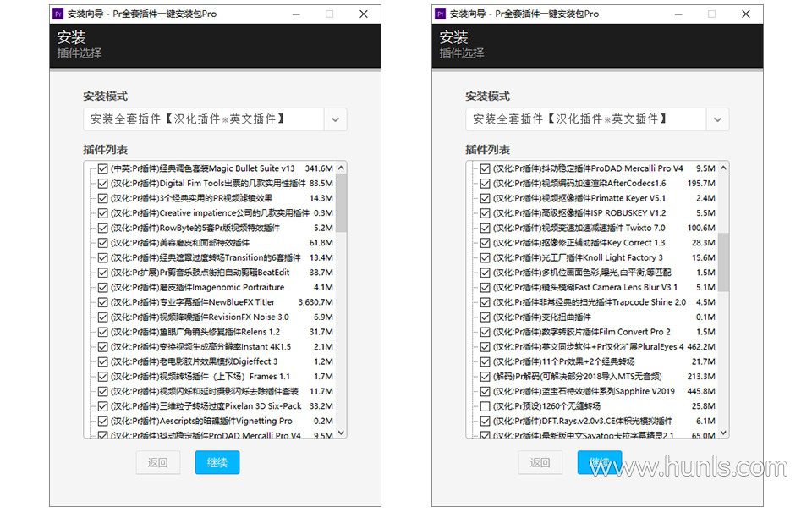
Task: Click 返回 button in left window
Action: coord(158,462)
